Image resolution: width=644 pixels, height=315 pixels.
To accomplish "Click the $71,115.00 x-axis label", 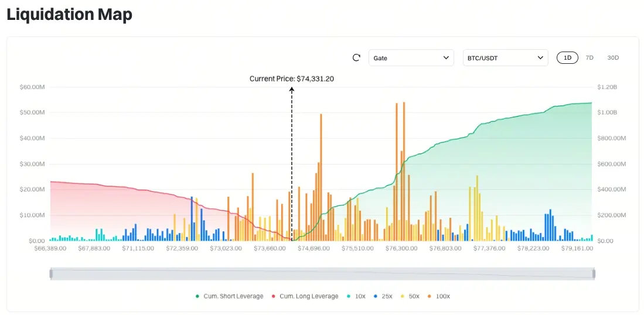I will coord(138,249).
